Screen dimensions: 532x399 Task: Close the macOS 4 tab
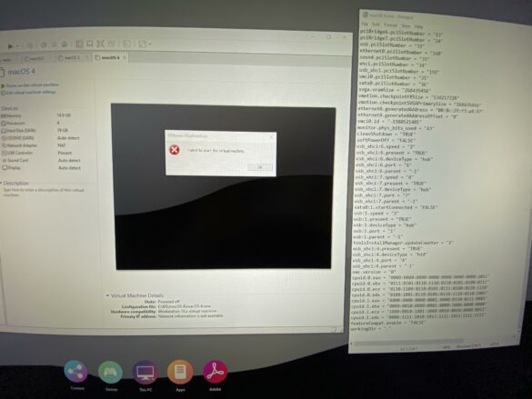pyautogui.click(x=125, y=57)
